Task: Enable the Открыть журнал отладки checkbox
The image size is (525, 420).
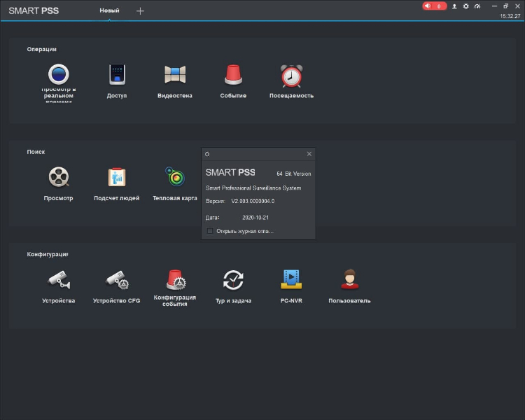Action: pyautogui.click(x=210, y=231)
